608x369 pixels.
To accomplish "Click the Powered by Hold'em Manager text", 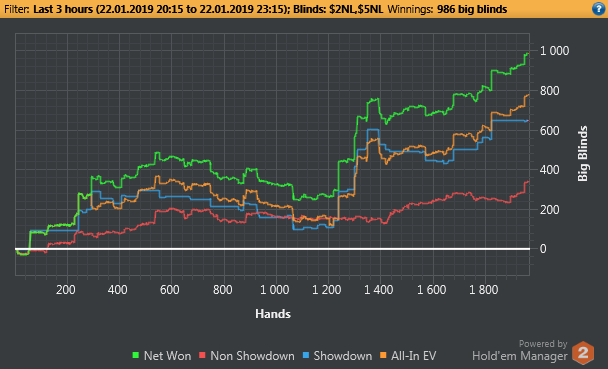I will click(x=520, y=350).
